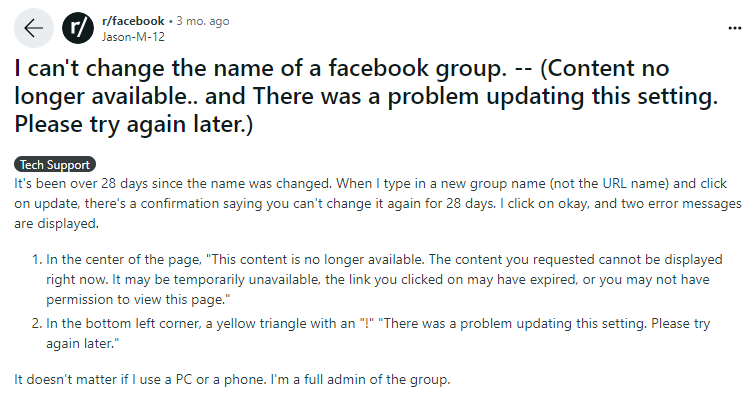Visit the r/facebook community link
Screen dimensions: 752x399
coord(133,21)
